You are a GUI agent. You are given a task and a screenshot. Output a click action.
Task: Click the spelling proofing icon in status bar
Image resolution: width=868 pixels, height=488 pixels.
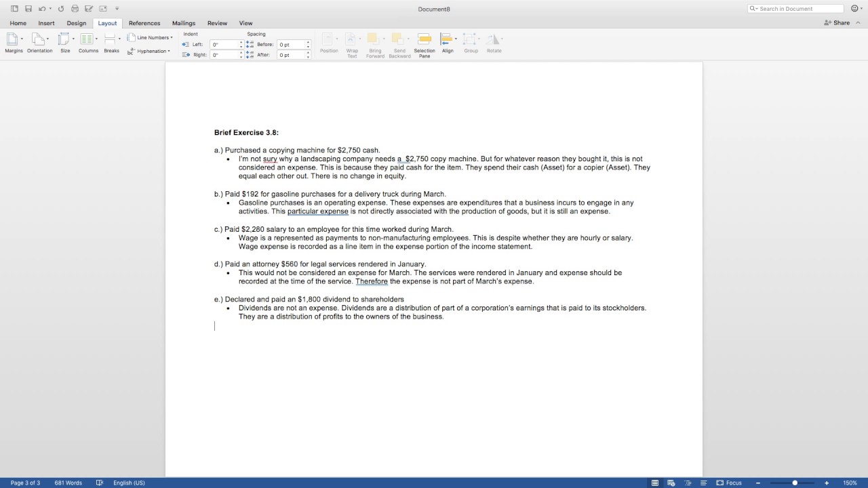[100, 483]
